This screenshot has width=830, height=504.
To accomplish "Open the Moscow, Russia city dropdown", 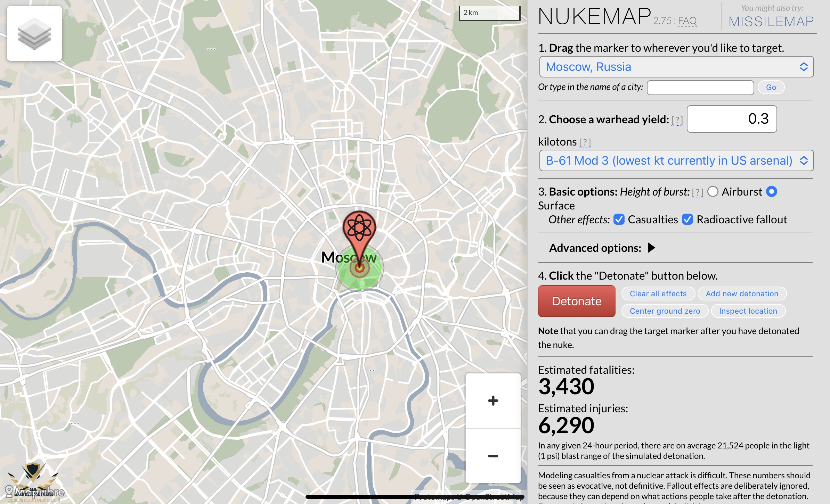I will point(676,67).
